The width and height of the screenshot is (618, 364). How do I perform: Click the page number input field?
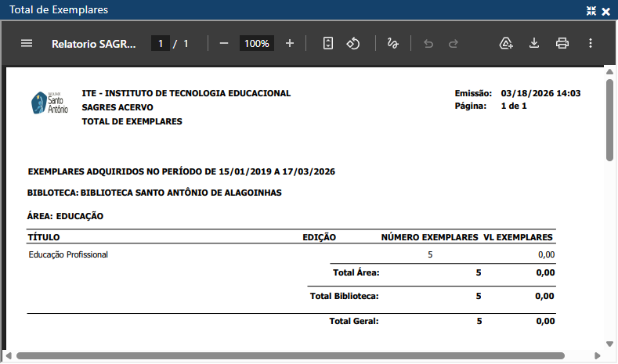pyautogui.click(x=161, y=43)
